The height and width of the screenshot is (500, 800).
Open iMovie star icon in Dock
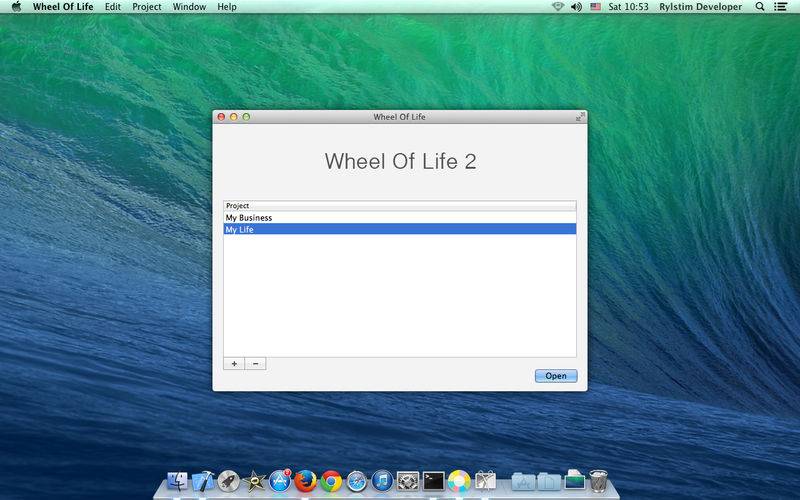click(254, 481)
